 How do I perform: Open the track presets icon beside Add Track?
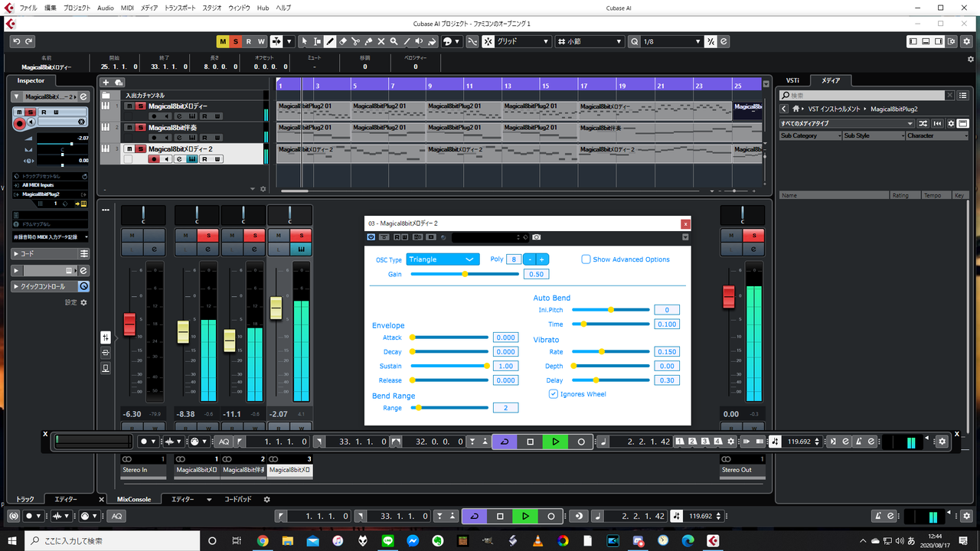click(x=119, y=82)
